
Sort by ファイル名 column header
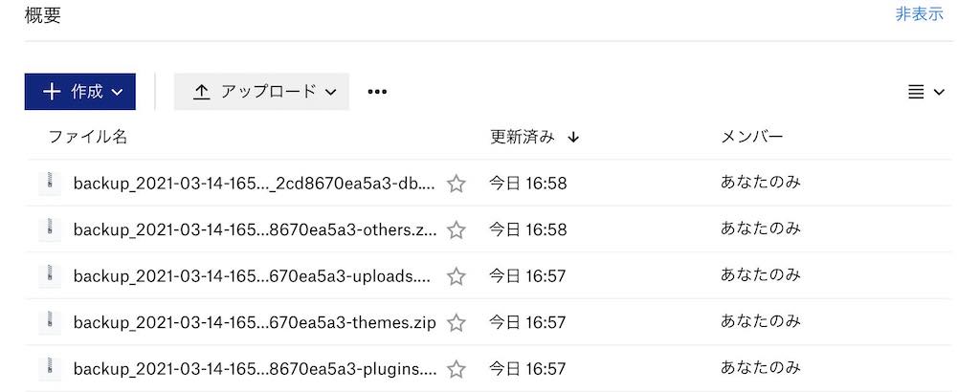pos(87,137)
